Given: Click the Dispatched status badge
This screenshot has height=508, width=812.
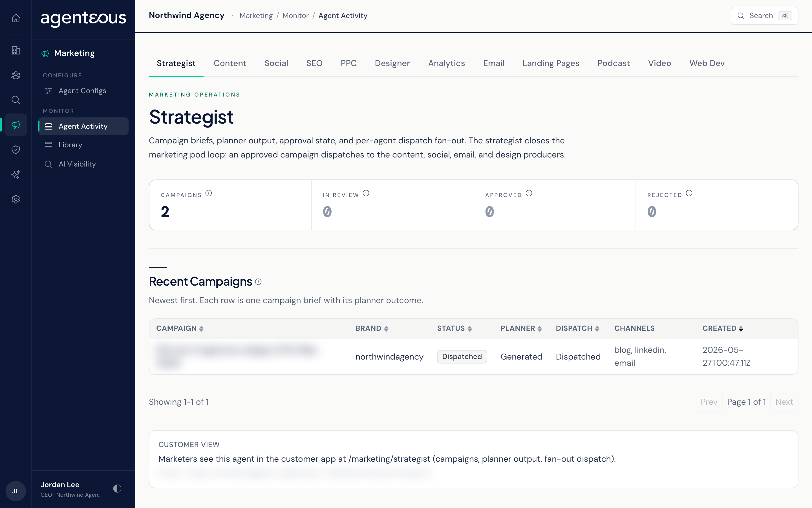Looking at the screenshot, I should point(462,356).
